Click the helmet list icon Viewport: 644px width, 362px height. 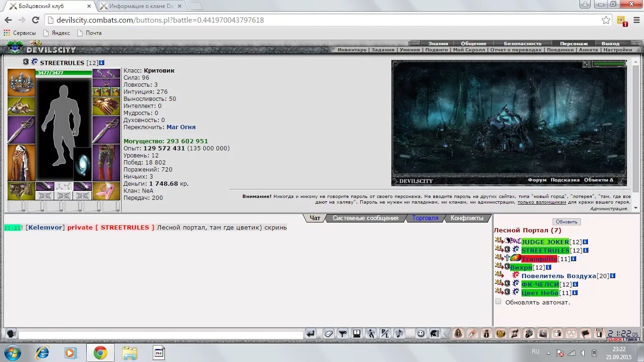(x=435, y=334)
